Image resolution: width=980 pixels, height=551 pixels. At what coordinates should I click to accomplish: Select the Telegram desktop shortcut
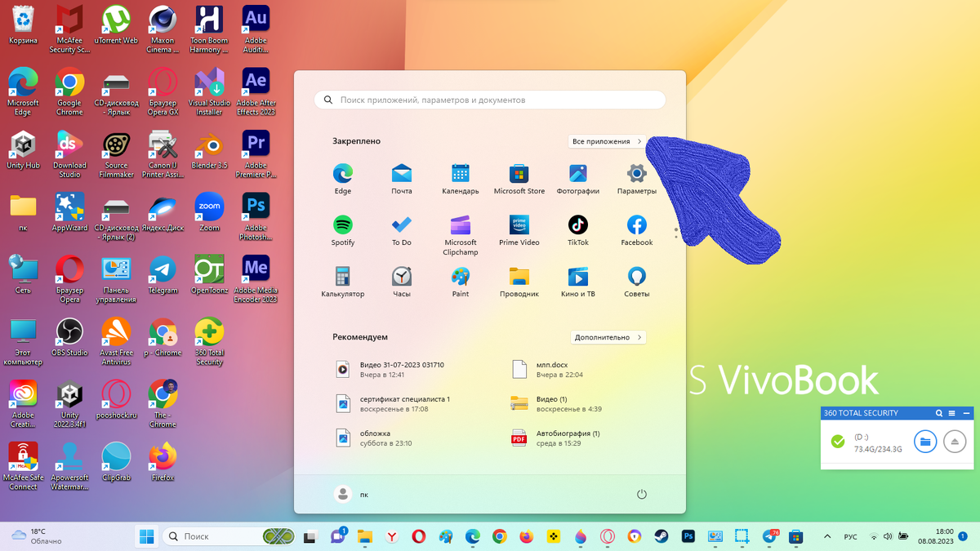163,274
